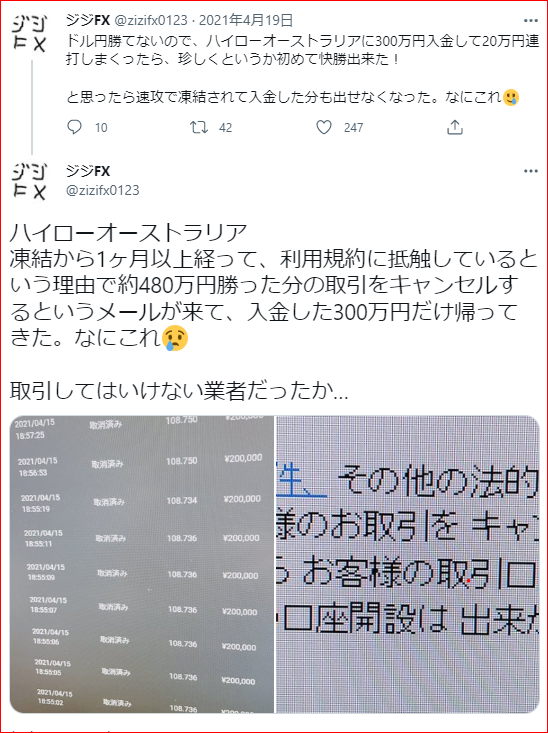This screenshot has height=733, width=548.
Task: Open the 2021年4月19日 timestamp link
Action: pyautogui.click(x=246, y=20)
